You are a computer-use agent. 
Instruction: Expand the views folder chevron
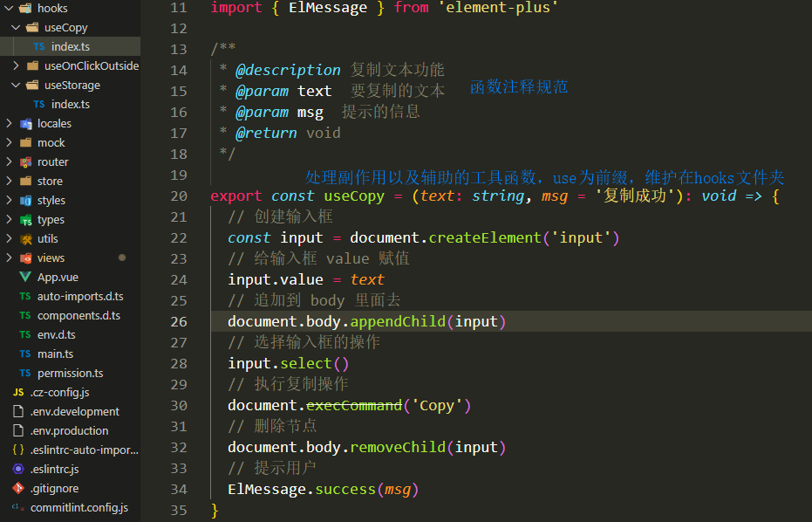(9, 258)
